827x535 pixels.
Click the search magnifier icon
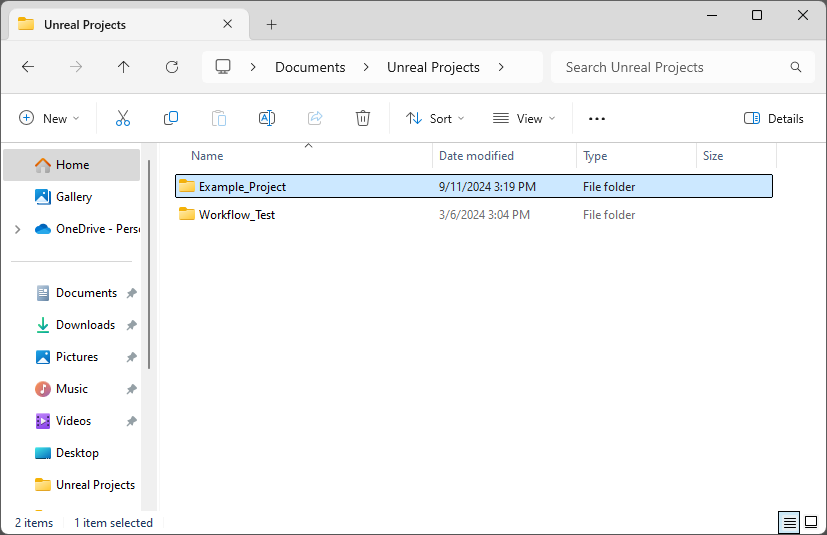coord(796,67)
